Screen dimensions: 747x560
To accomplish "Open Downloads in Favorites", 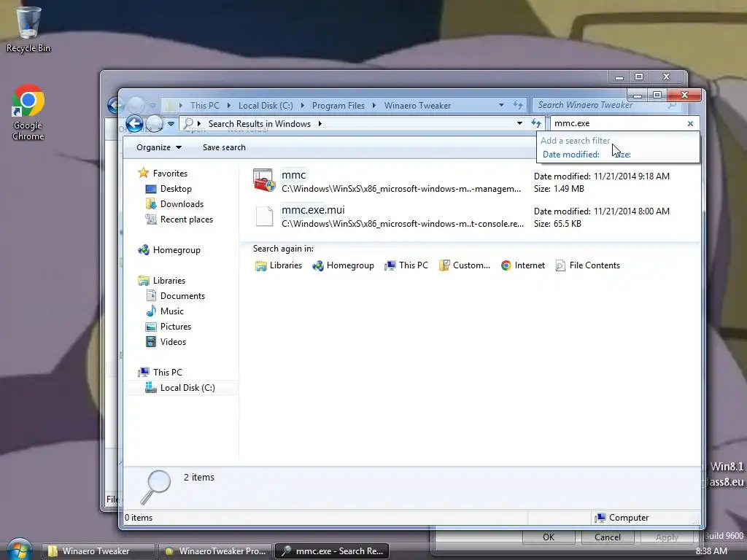I will pos(182,204).
